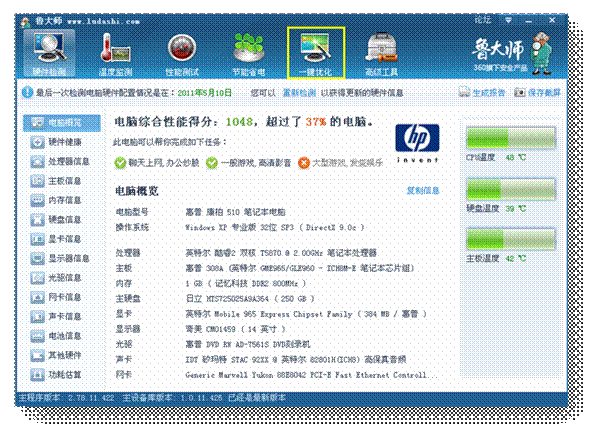Open the 性能测试 performance test gauge
603x440 pixels.
[182, 54]
